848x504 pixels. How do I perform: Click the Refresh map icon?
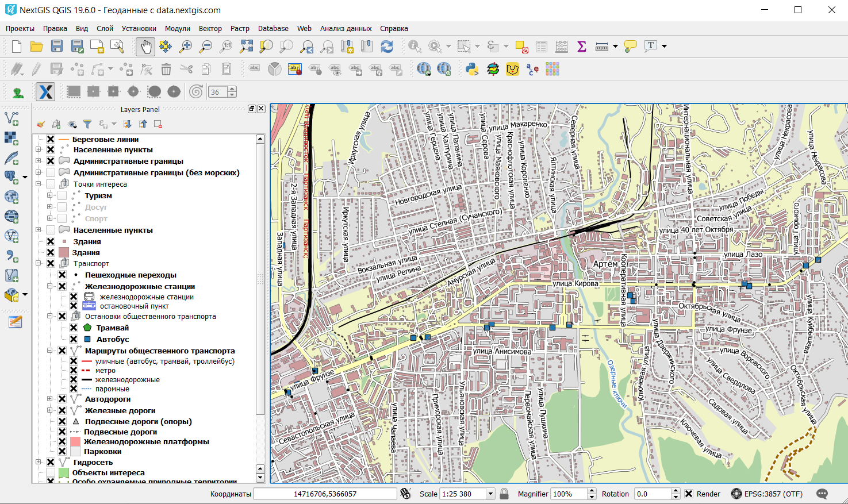tap(387, 47)
